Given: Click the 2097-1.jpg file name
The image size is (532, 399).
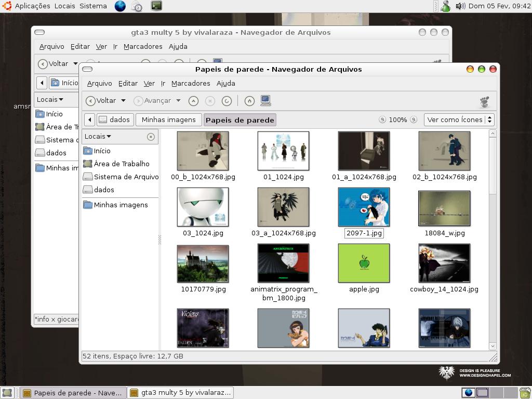Looking at the screenshot, I should pos(364,233).
